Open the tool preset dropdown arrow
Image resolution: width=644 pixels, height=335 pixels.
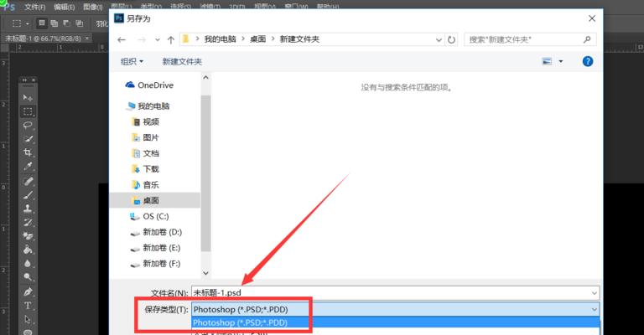27,23
